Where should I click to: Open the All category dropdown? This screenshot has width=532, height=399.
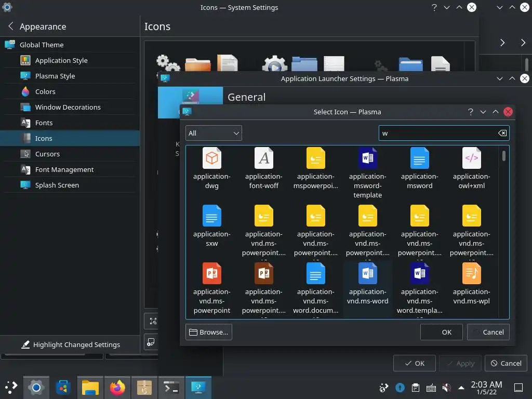point(214,133)
